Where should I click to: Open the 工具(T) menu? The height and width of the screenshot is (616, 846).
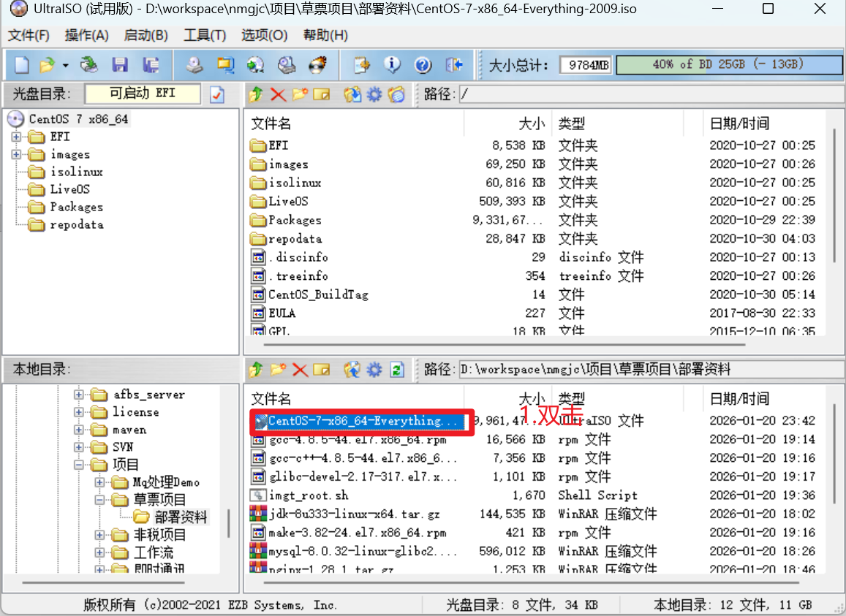205,36
